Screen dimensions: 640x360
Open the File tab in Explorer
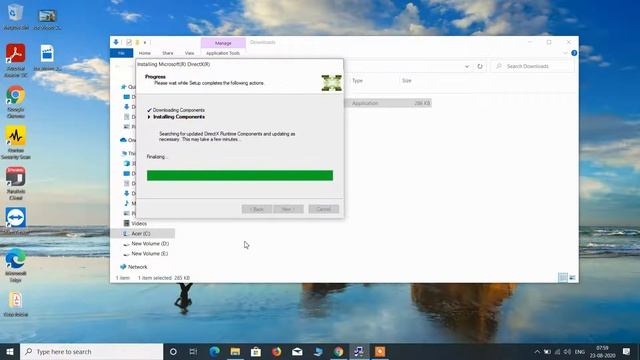121,53
